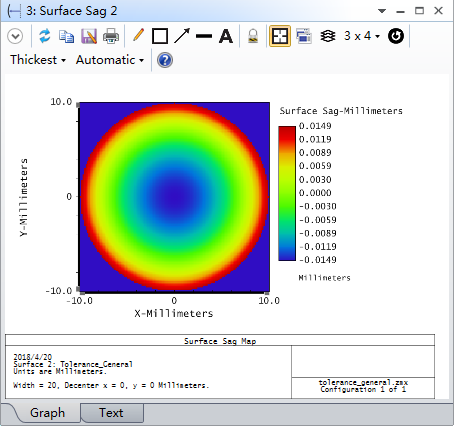Expand the settings chevron button
Screen dimensions: 454x426
click(x=15, y=36)
